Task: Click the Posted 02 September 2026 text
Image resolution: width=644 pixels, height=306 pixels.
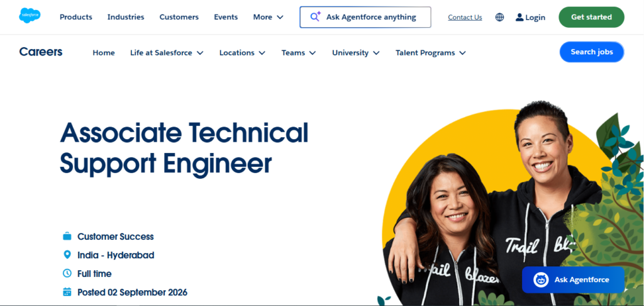Action: (132, 292)
